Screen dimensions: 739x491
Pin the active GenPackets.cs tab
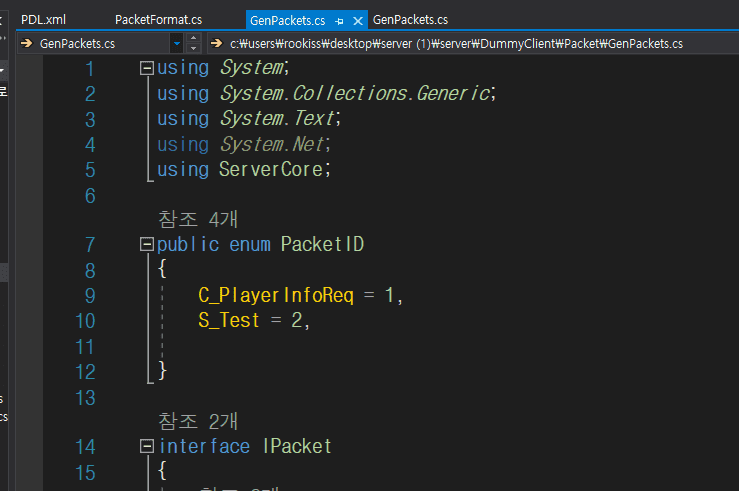(x=340, y=20)
